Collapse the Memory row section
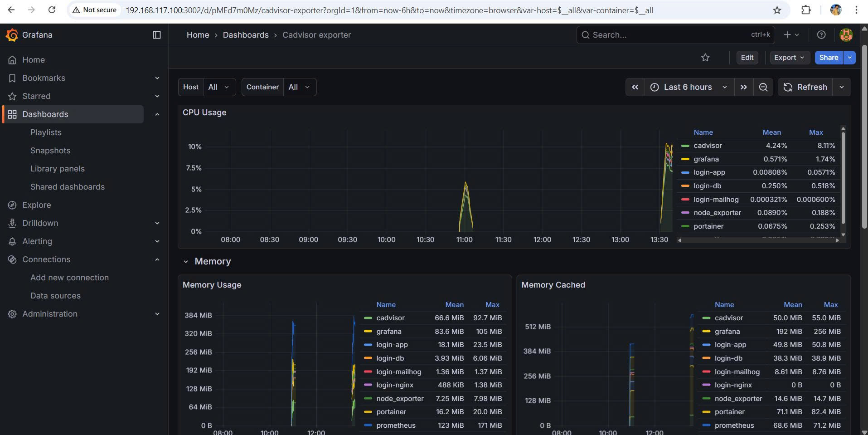This screenshot has width=868, height=435. pos(186,262)
